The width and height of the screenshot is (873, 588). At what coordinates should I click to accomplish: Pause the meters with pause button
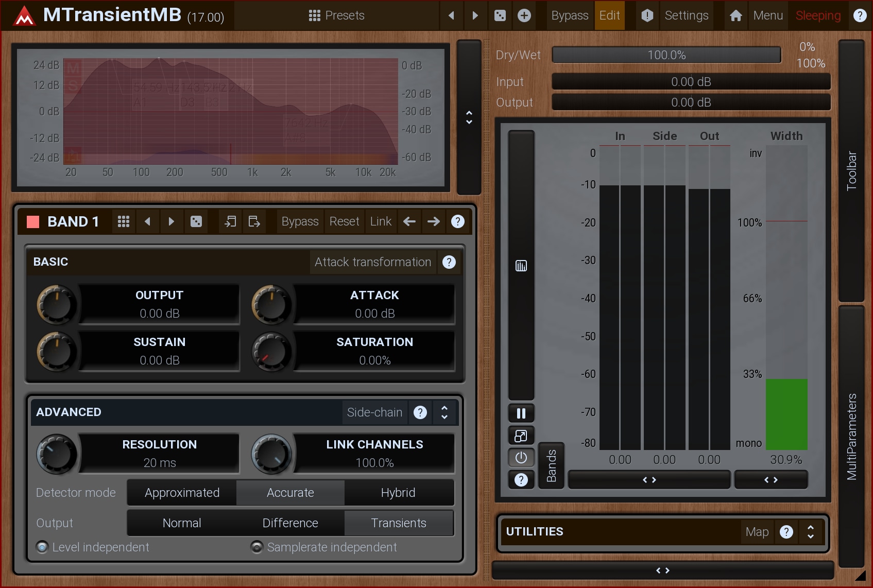click(521, 413)
